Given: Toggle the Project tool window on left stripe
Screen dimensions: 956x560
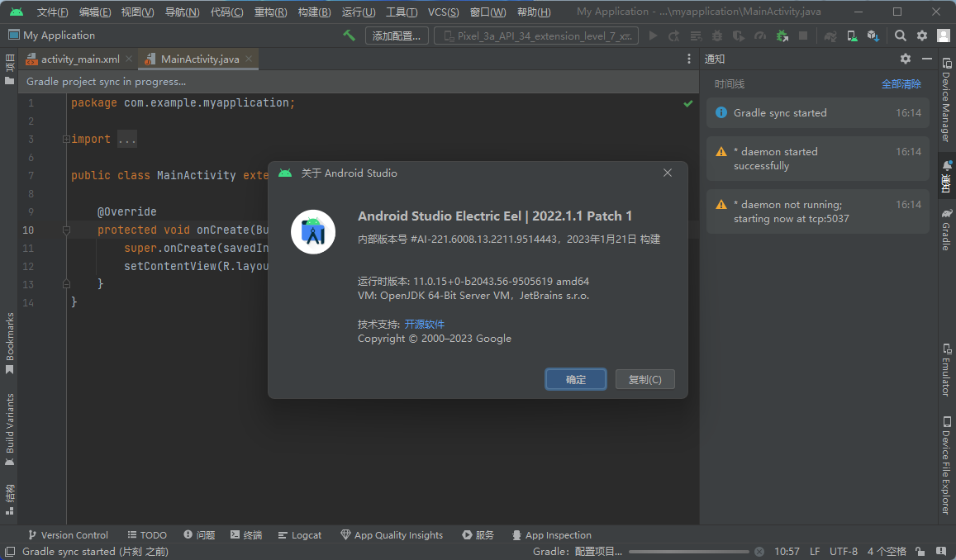Looking at the screenshot, I should (x=9, y=70).
